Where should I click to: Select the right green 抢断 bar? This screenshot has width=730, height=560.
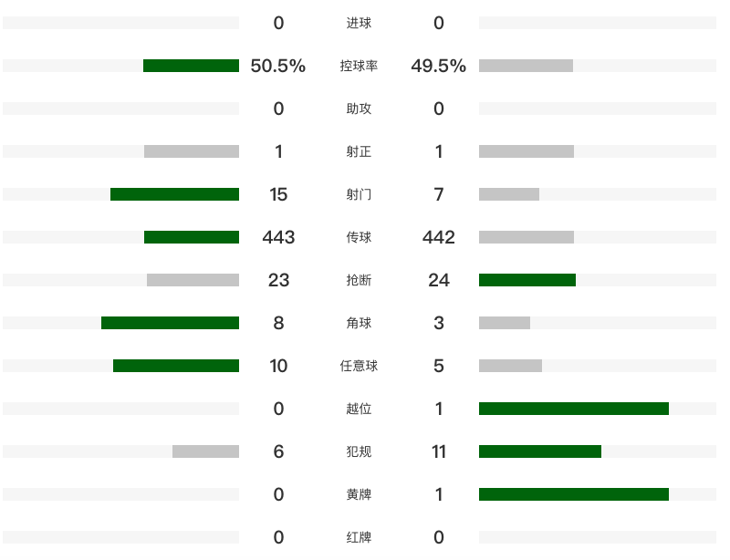[x=527, y=280]
